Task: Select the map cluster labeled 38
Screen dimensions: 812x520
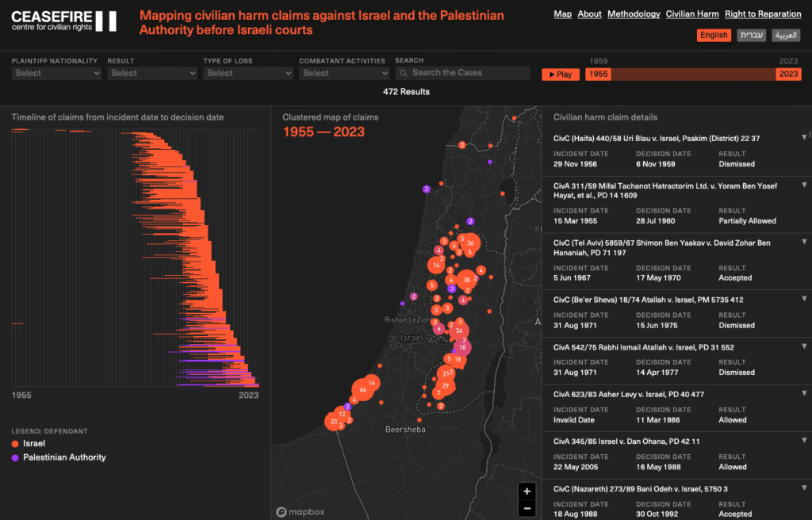Action: [x=467, y=280]
